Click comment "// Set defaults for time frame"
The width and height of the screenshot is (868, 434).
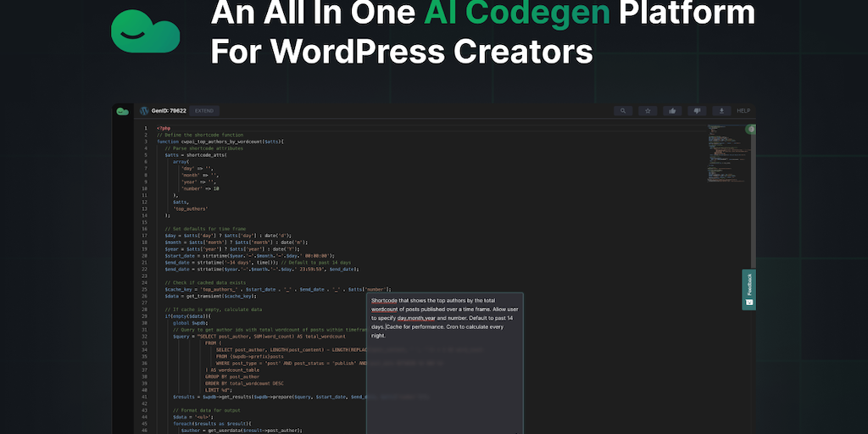tap(205, 229)
